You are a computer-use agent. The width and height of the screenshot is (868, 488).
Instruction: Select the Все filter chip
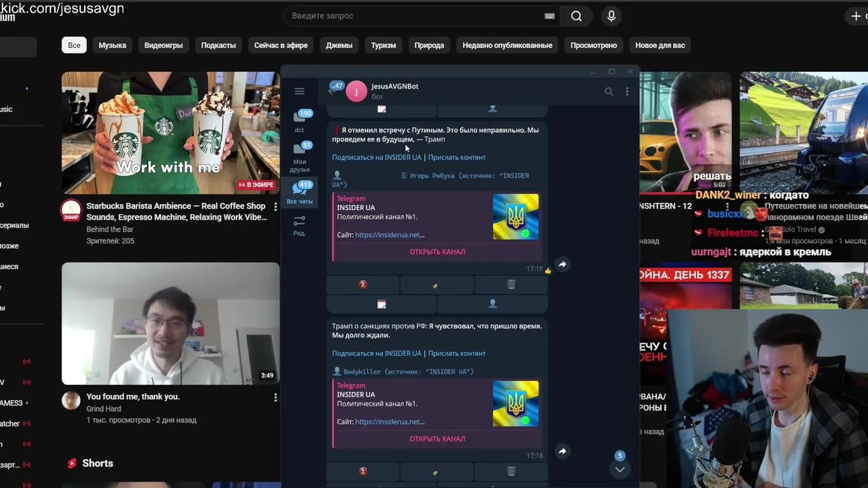click(x=74, y=45)
